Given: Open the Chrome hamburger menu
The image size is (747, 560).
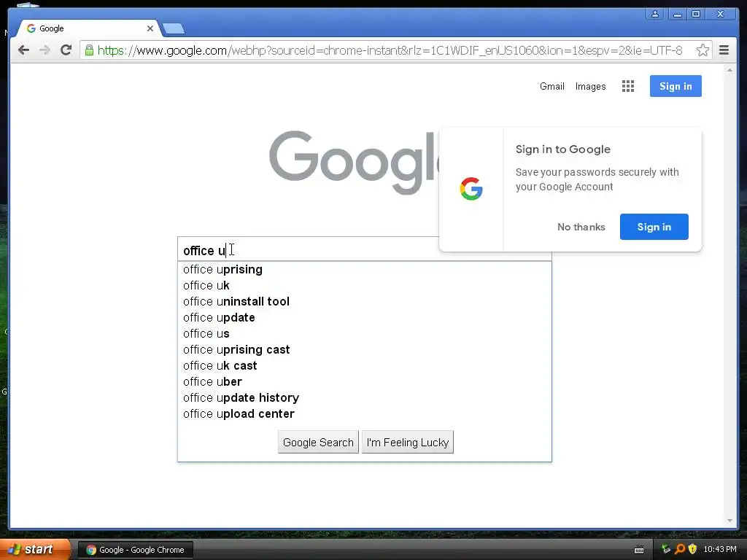Looking at the screenshot, I should click(724, 50).
